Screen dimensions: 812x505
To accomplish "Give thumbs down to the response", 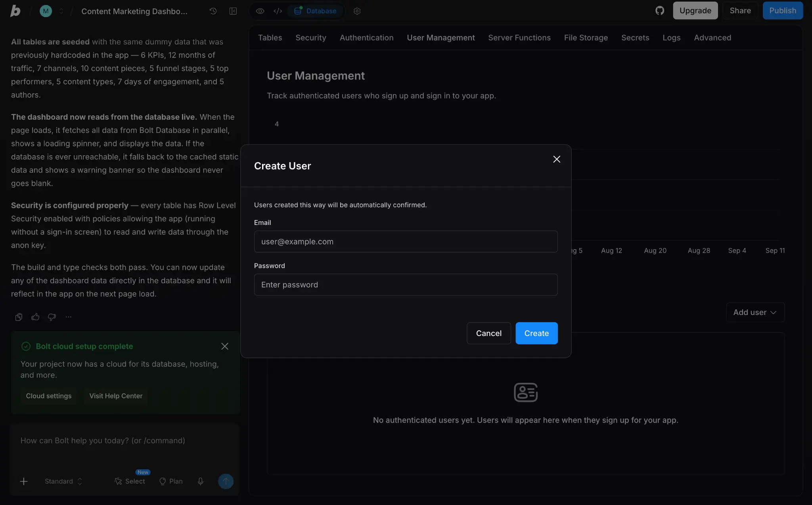I will 52,317.
